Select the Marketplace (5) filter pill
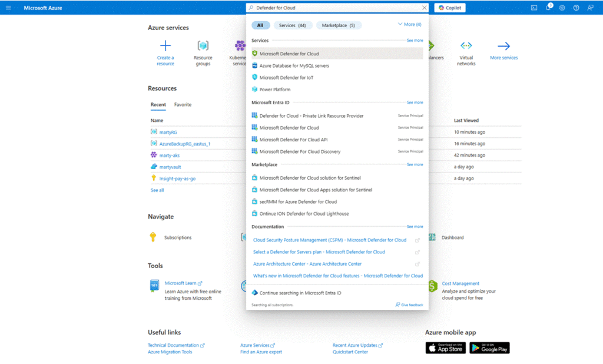 339,25
